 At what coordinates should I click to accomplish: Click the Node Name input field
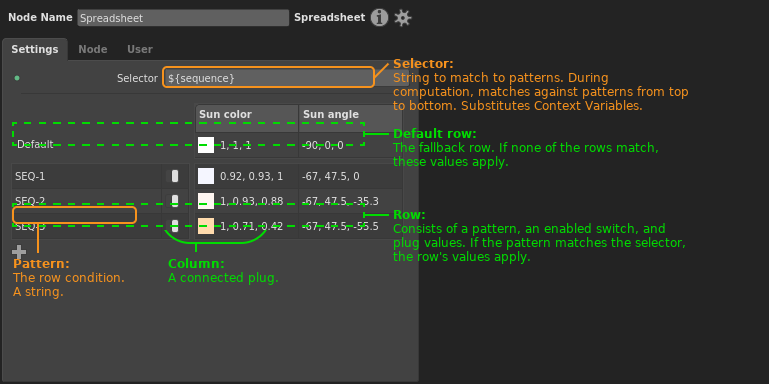tap(183, 18)
